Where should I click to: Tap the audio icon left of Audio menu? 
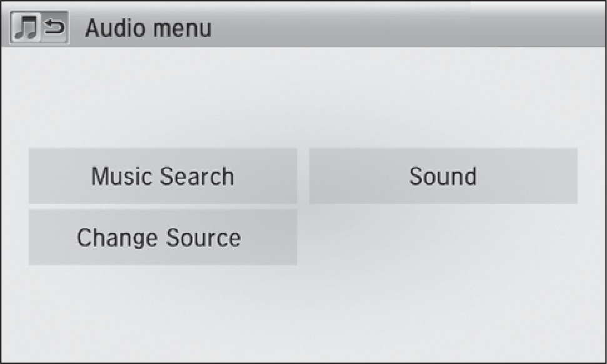pos(26,29)
